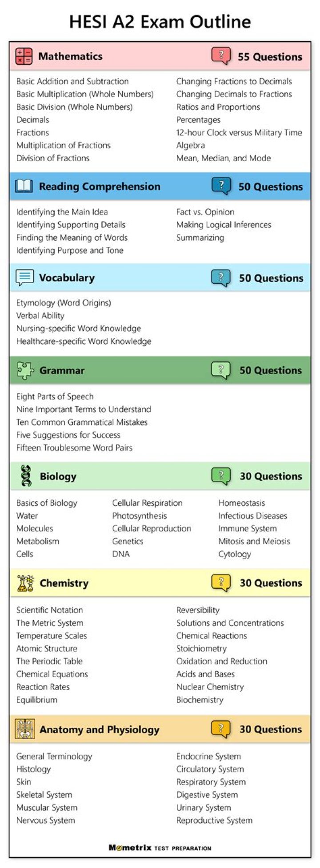
Task: Click the Reading Comprehension open book icon
Action: (x=24, y=186)
